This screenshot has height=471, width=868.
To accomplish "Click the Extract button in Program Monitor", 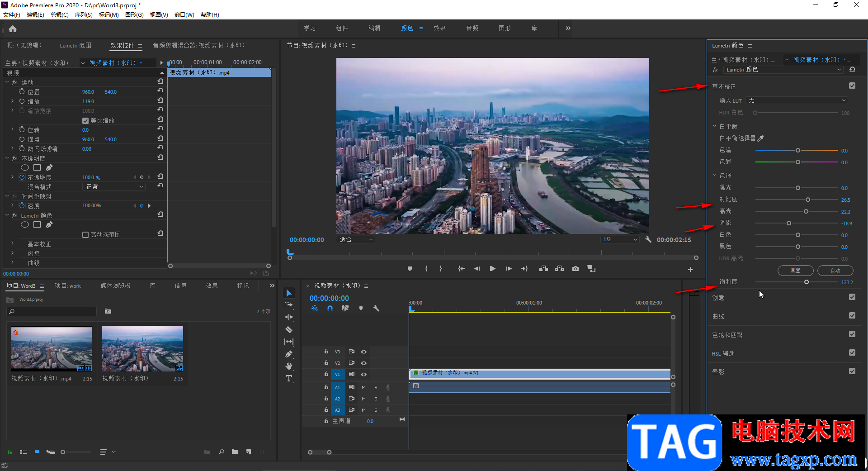I will (x=559, y=269).
